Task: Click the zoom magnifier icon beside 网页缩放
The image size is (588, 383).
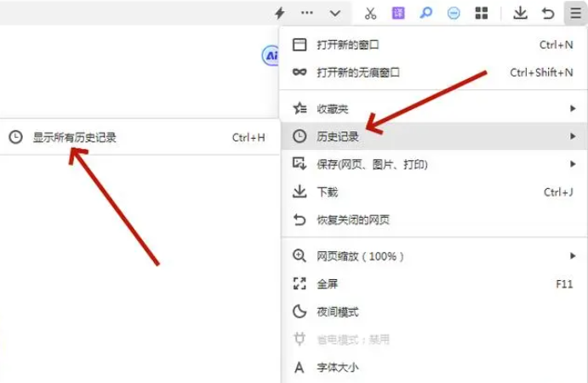Action: pyautogui.click(x=300, y=256)
